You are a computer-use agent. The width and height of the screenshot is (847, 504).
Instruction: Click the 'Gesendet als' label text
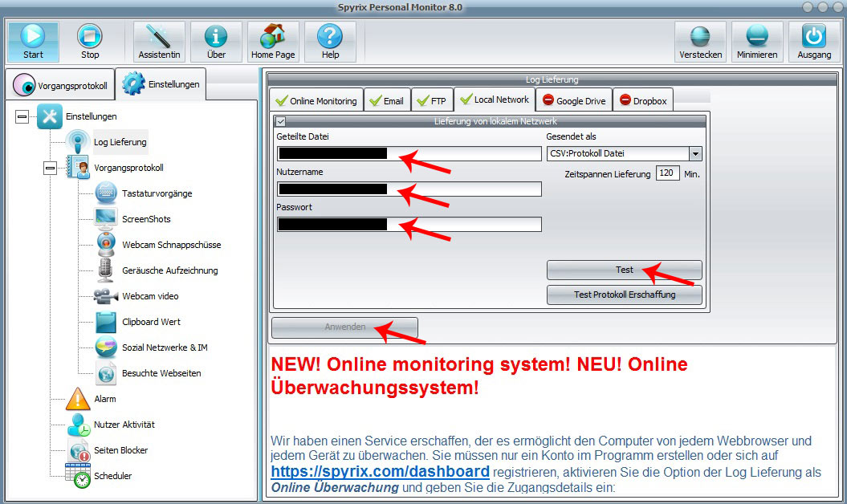click(x=571, y=136)
